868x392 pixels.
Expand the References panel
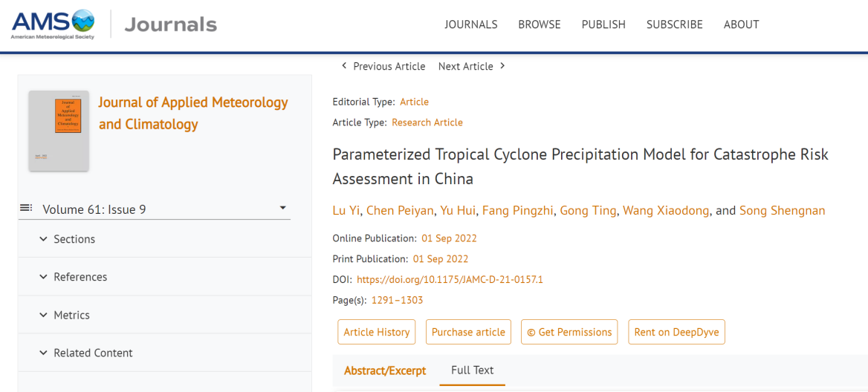(165, 277)
